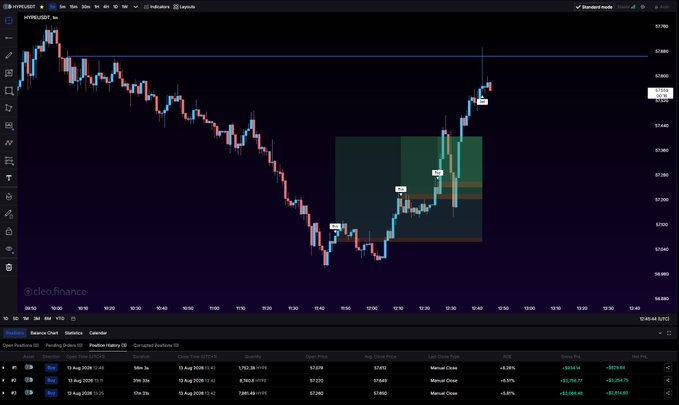Click the lock all drawings icon
The image size is (679, 405).
9,231
